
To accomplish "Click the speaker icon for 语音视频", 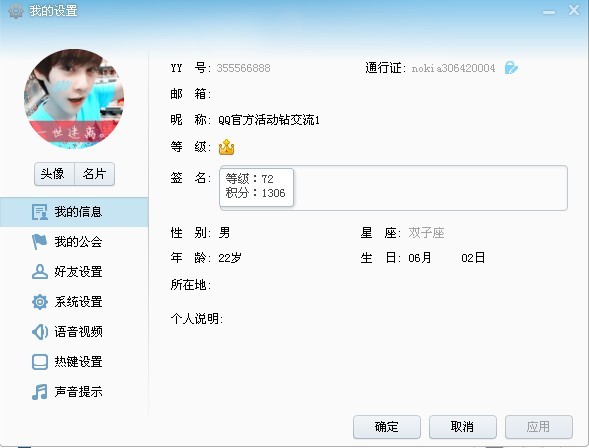I will click(39, 332).
